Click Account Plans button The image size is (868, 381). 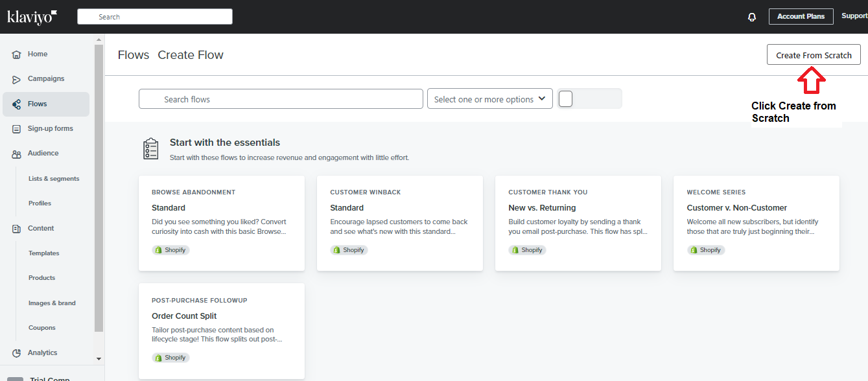(x=801, y=16)
